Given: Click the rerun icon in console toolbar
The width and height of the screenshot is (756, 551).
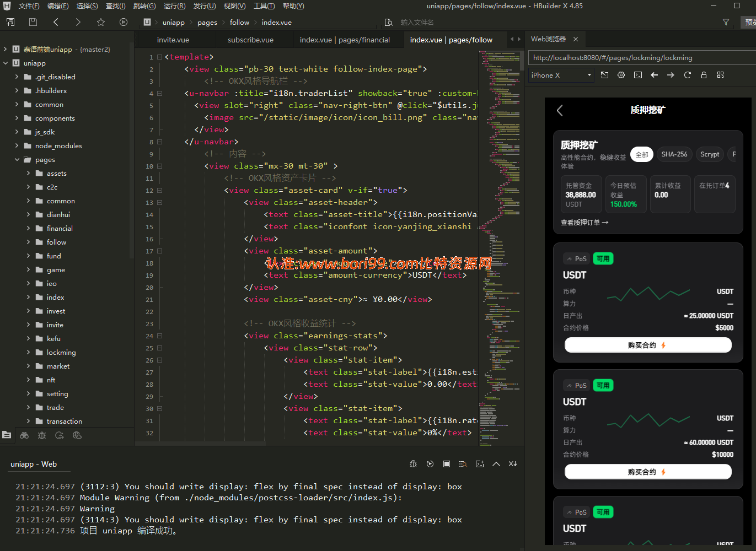Looking at the screenshot, I should pyautogui.click(x=430, y=464).
